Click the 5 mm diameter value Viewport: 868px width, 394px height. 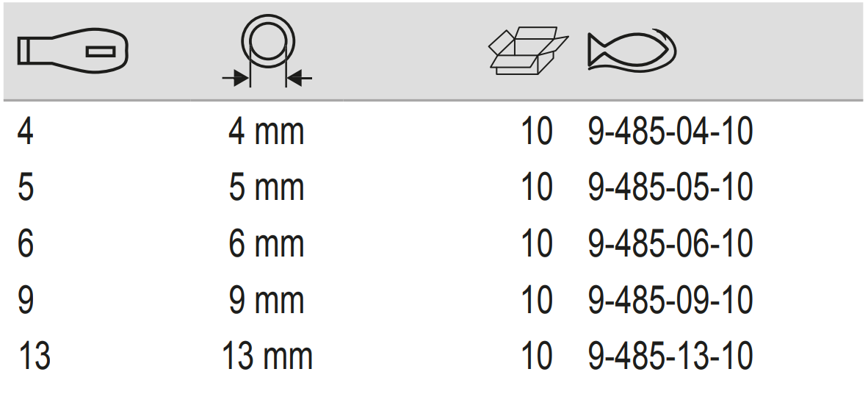(x=266, y=189)
